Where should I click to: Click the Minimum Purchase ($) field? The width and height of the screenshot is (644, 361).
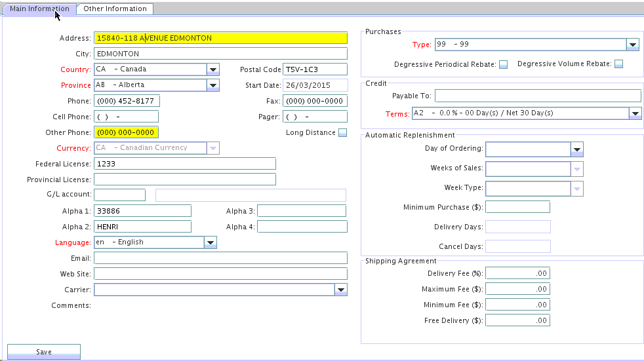[517, 207]
